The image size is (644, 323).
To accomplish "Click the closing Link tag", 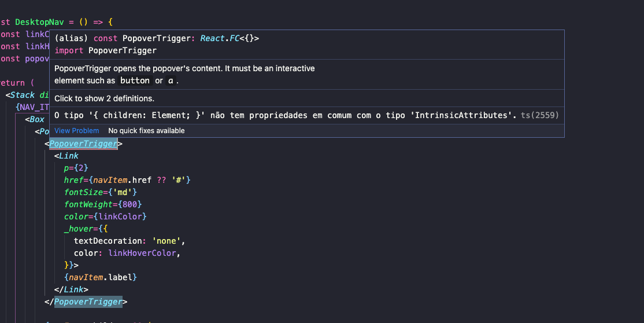I will click(71, 289).
